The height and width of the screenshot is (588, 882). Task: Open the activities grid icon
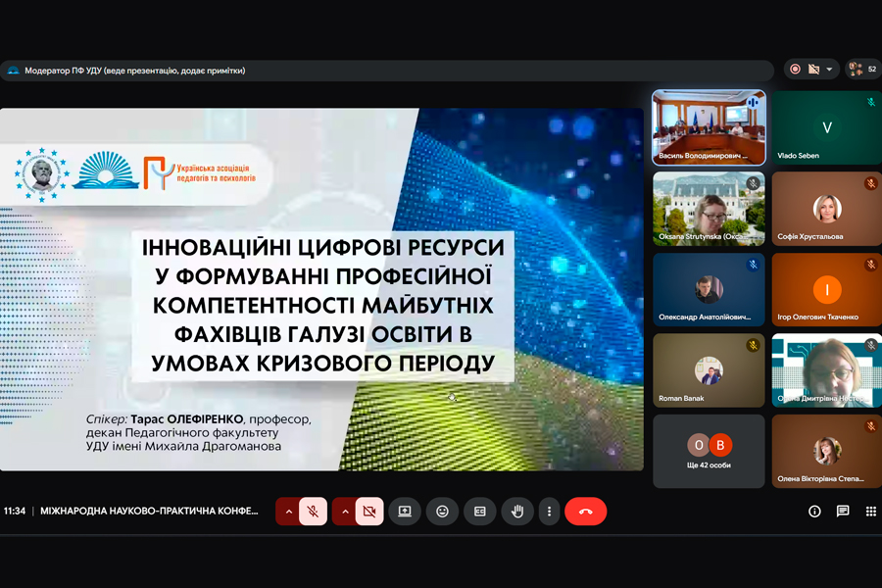(x=871, y=511)
